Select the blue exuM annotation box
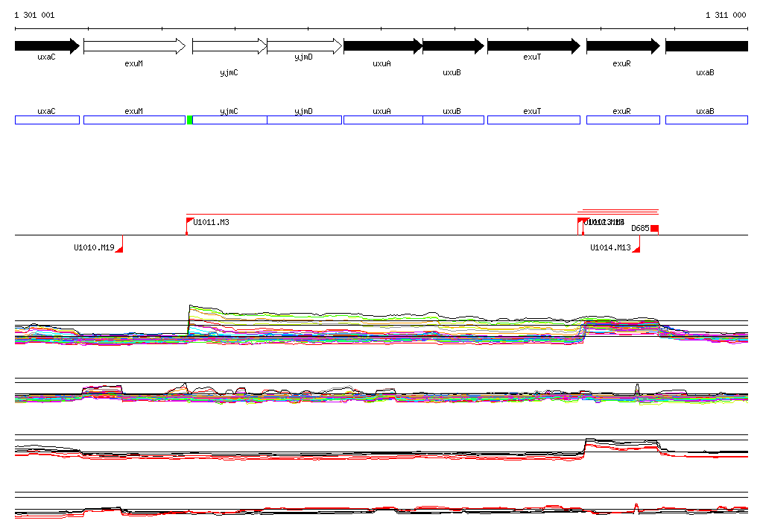 [x=134, y=120]
